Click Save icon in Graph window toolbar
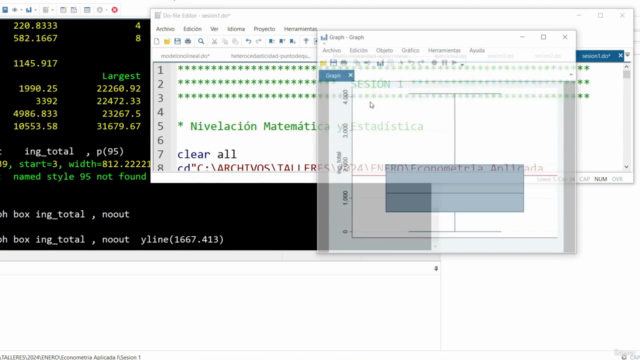 point(333,63)
